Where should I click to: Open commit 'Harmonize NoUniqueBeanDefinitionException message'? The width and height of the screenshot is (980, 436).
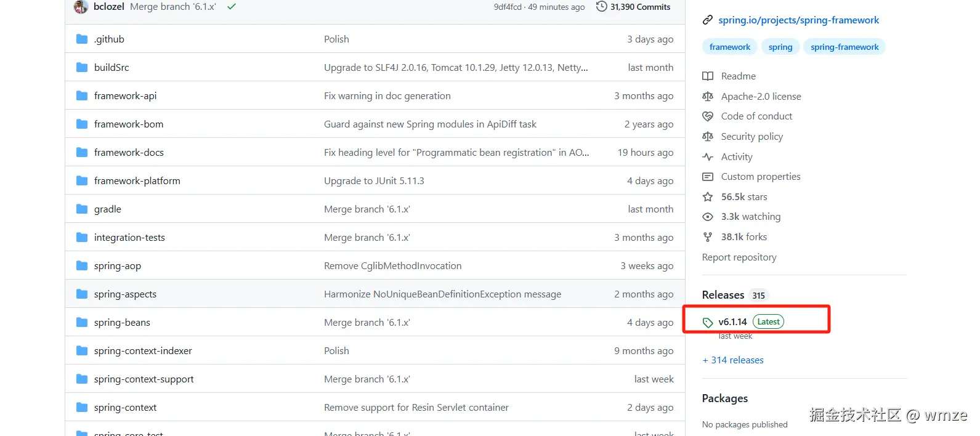(442, 294)
